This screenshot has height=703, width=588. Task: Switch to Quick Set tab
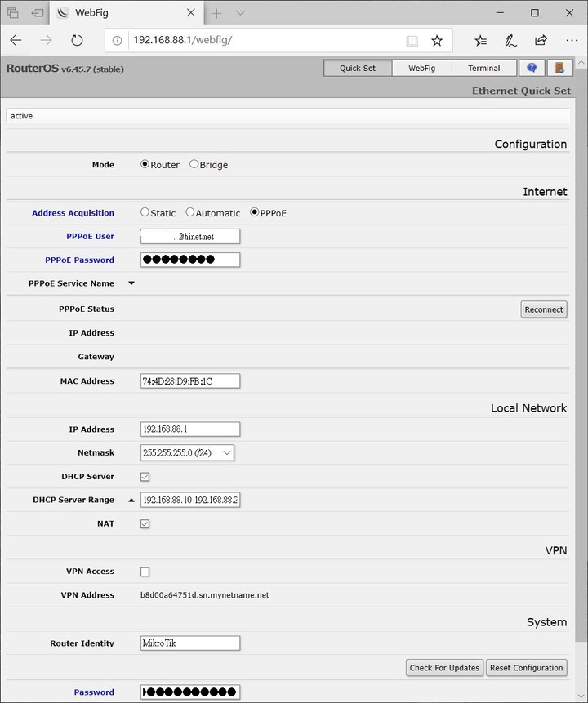358,68
